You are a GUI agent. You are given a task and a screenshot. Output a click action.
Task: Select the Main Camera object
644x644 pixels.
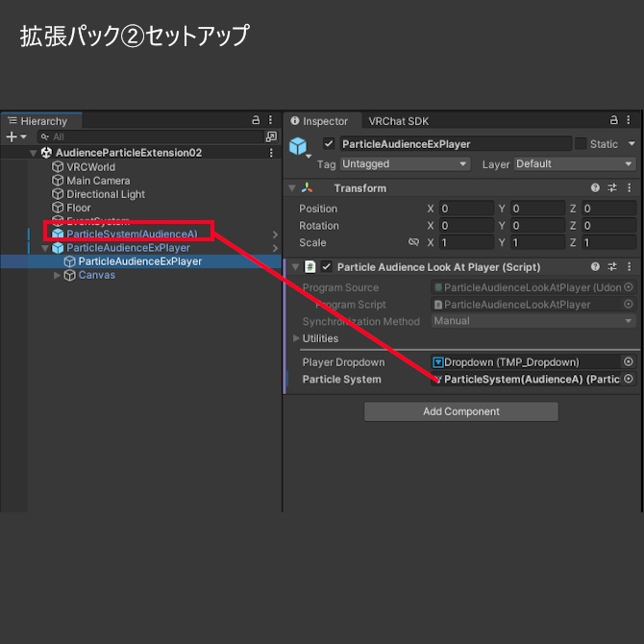(x=98, y=181)
